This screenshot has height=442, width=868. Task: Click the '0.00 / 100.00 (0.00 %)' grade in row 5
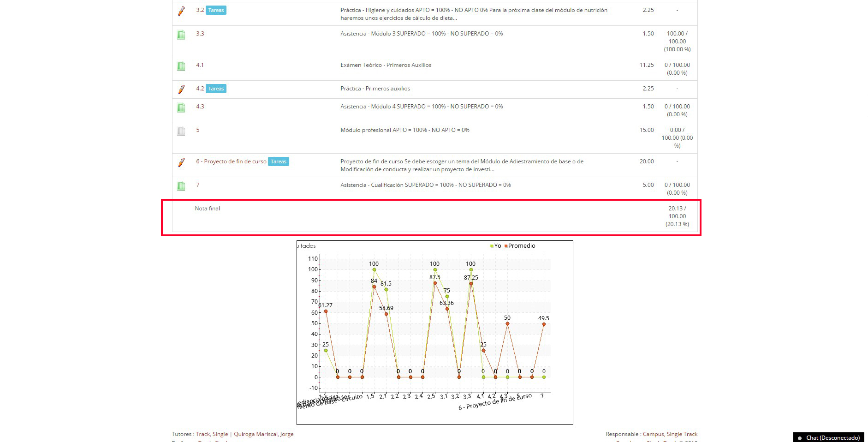click(677, 137)
